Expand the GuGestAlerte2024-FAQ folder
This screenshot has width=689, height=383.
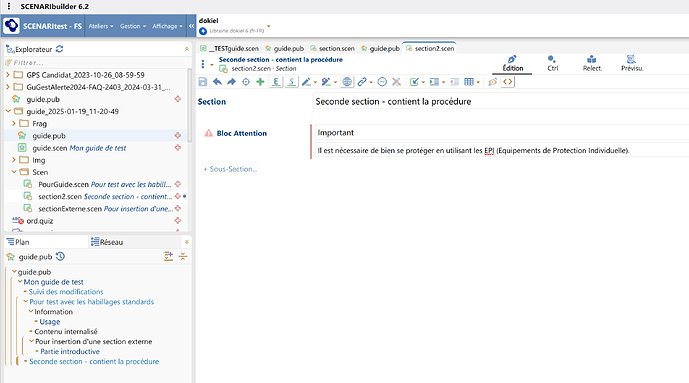pyautogui.click(x=7, y=87)
